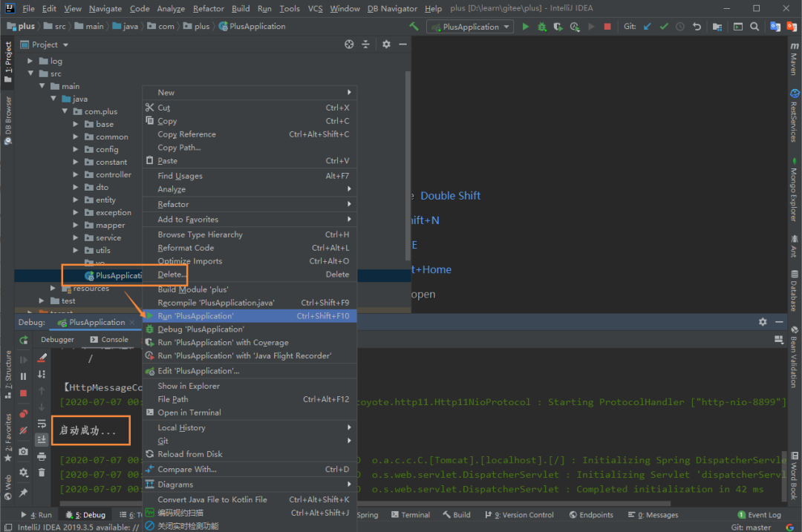Click the locate target icon in Project panel
The height and width of the screenshot is (532, 802).
tap(349, 45)
